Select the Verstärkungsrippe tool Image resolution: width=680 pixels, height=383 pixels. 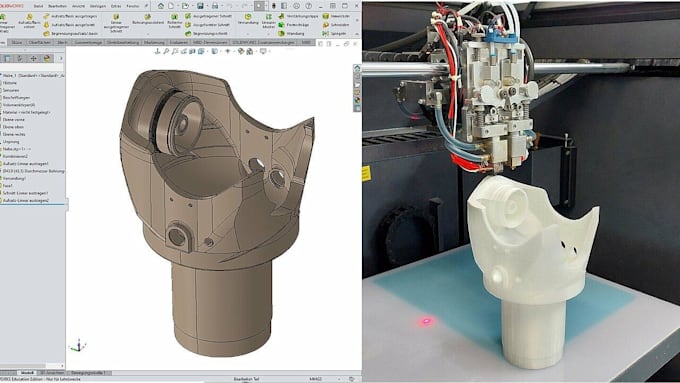pyautogui.click(x=298, y=16)
